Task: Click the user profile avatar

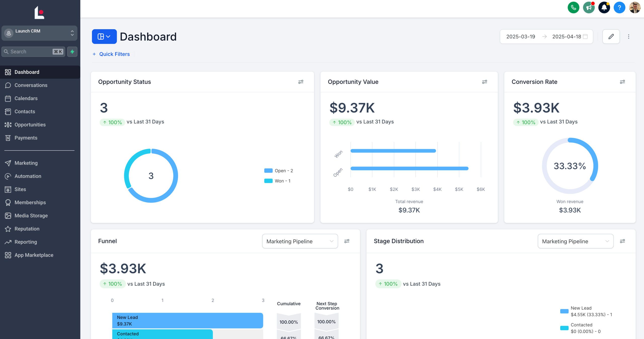Action: pyautogui.click(x=634, y=8)
